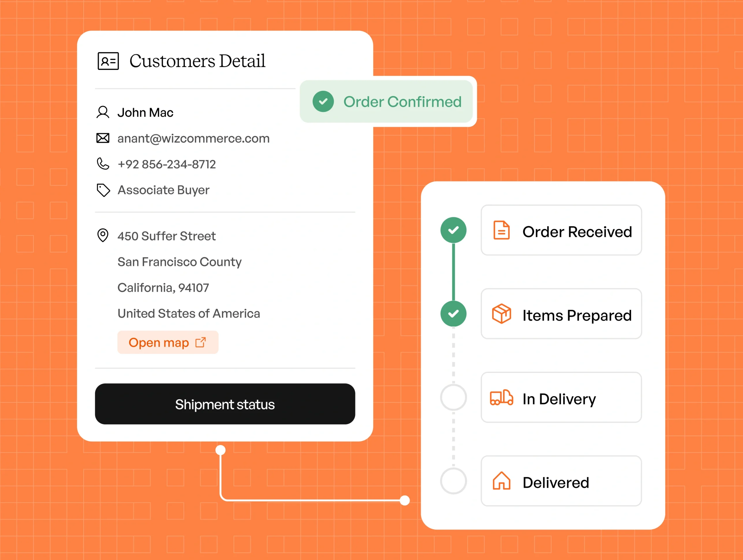Screen dimensions: 743x560
Task: Click the box icon in Items Prepared
Action: click(x=501, y=314)
